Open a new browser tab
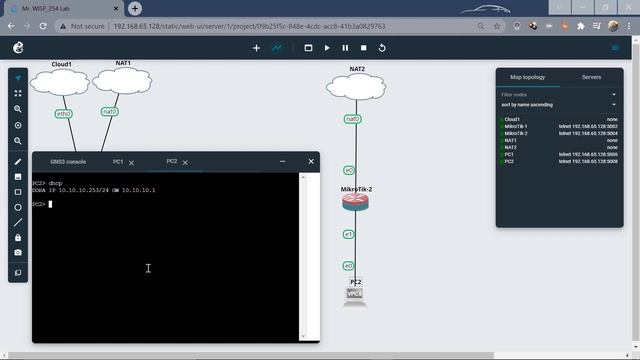640x360 pixels. click(x=135, y=8)
